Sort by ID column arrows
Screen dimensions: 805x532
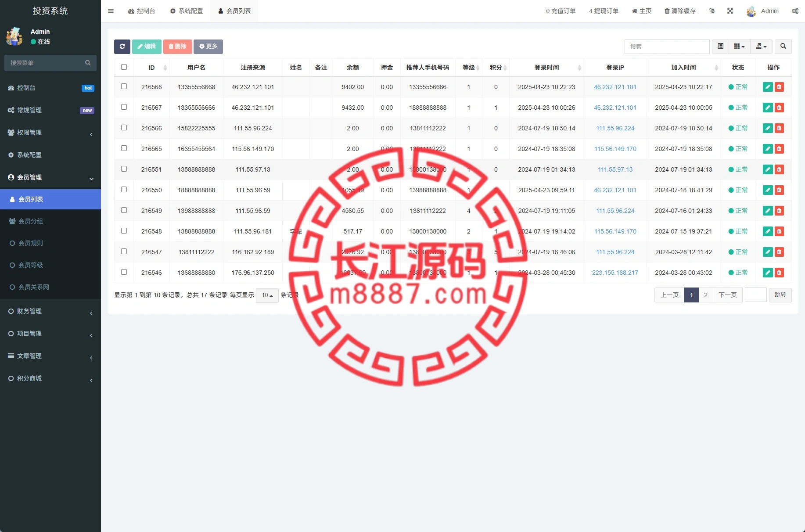[165, 68]
